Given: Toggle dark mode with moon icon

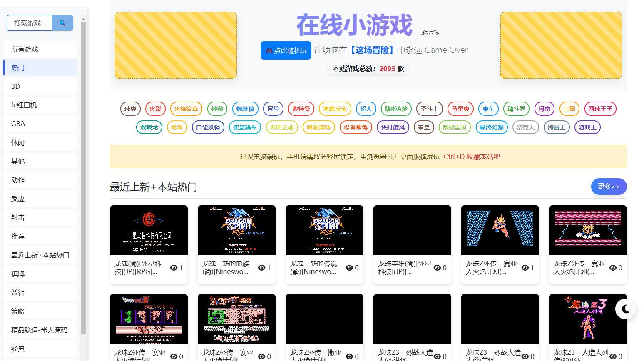Looking at the screenshot, I should click(625, 309).
